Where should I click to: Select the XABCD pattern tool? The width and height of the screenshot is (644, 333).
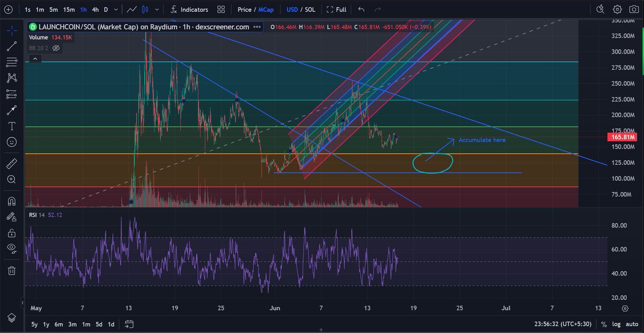(x=11, y=78)
